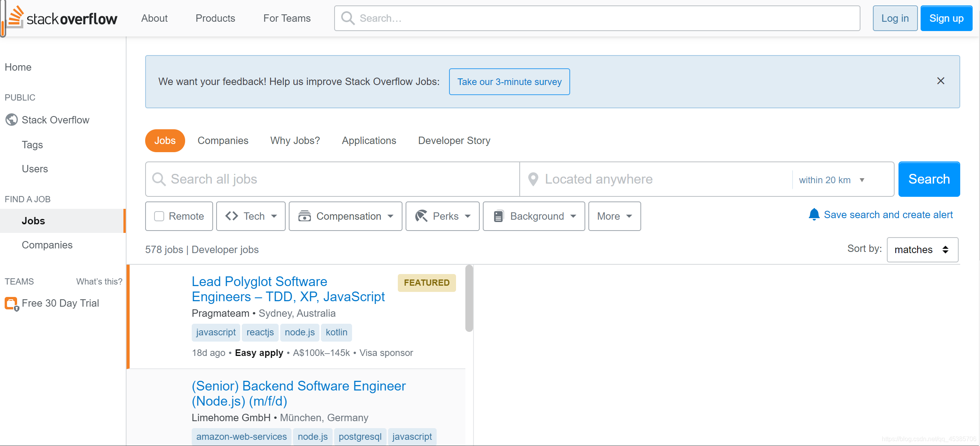Switch to the Companies tab
980x446 pixels.
point(223,141)
